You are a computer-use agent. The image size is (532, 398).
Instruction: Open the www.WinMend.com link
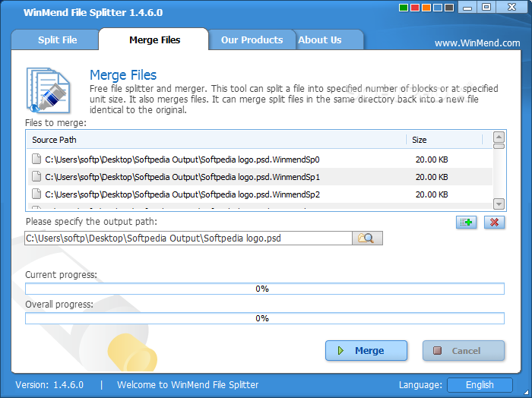point(477,43)
